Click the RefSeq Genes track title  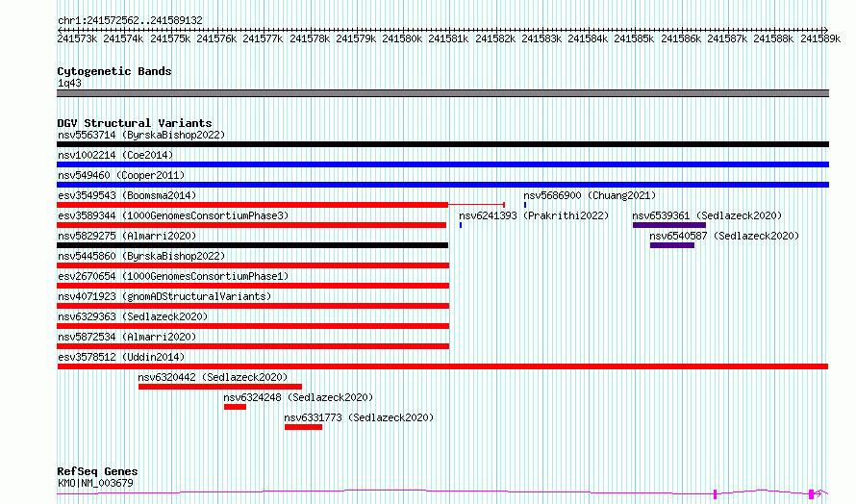click(x=97, y=471)
